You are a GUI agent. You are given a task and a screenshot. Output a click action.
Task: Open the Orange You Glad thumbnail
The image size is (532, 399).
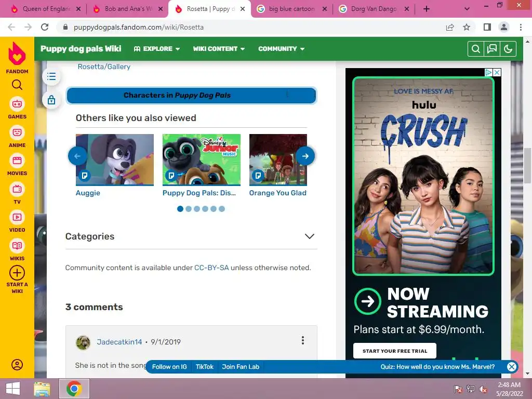[278, 160]
